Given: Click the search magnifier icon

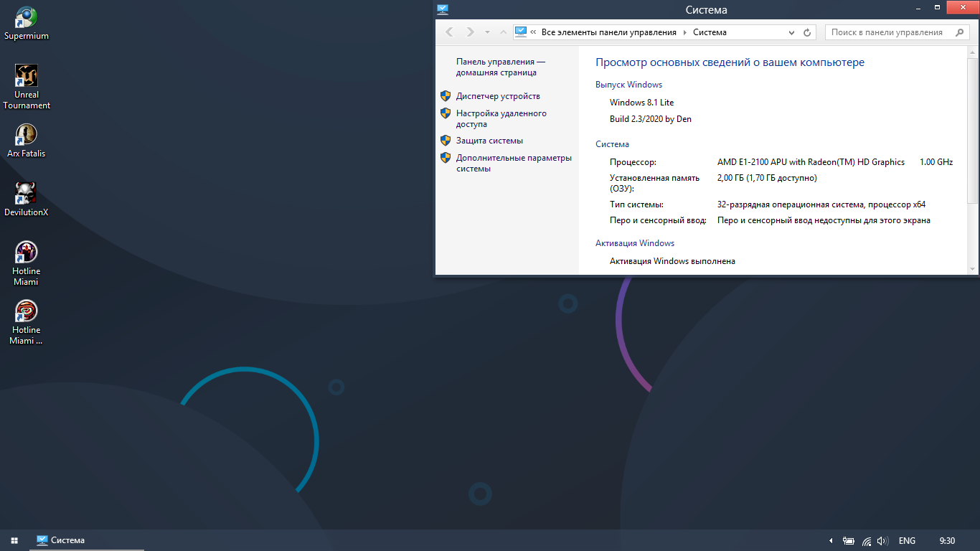Looking at the screenshot, I should coord(960,32).
